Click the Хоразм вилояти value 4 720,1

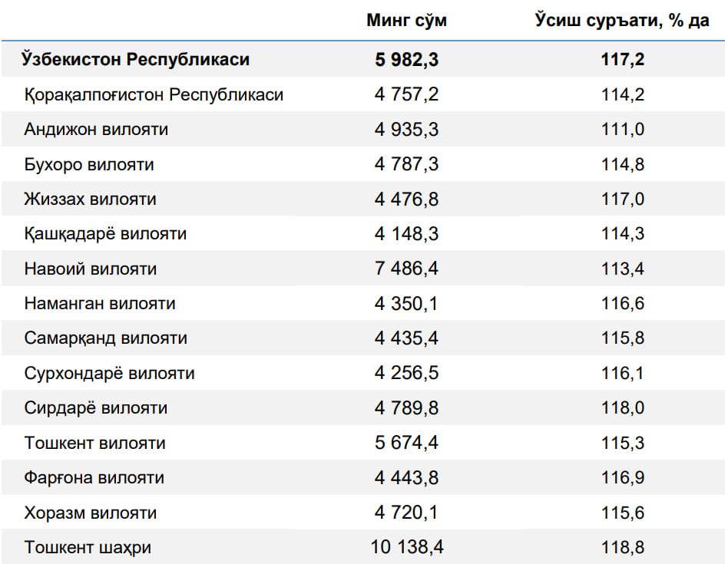coord(407,513)
